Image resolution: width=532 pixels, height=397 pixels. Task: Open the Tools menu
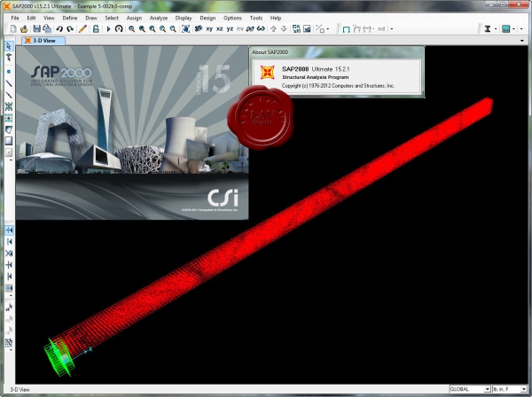pos(256,18)
